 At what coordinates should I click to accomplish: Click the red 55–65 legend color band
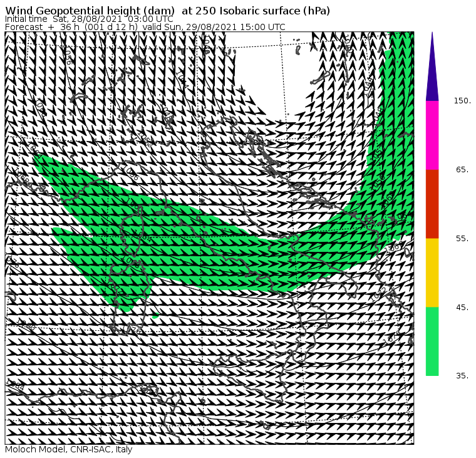(432, 204)
